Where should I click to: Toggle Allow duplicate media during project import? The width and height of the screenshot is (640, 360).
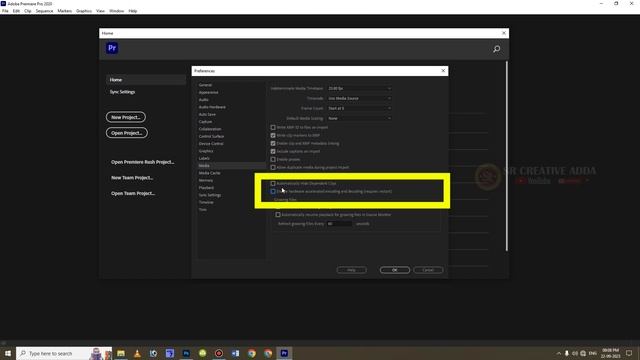(273, 167)
